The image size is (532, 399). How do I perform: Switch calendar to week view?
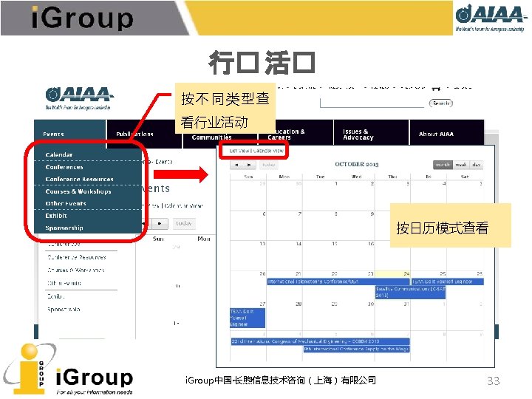pos(461,165)
